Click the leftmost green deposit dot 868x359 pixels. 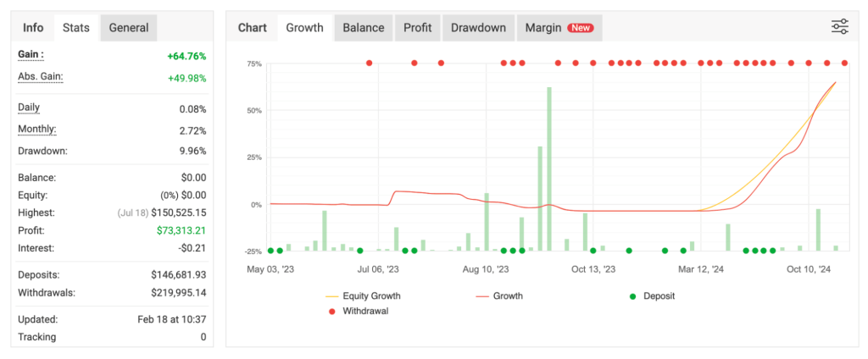(x=271, y=251)
